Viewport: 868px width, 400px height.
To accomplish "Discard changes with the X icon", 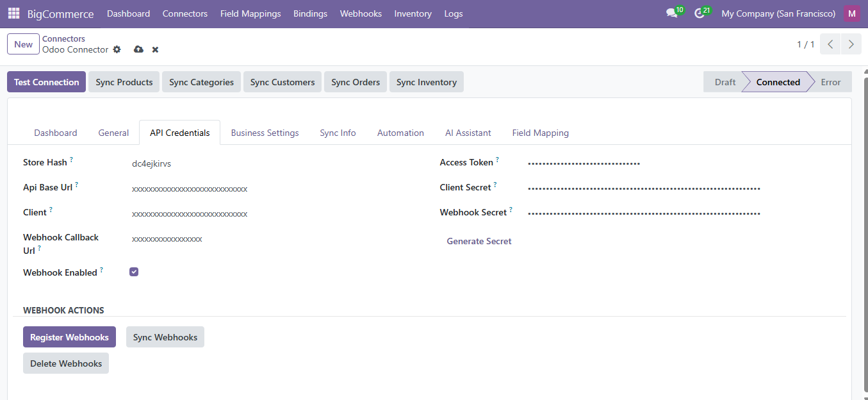I will coord(155,49).
